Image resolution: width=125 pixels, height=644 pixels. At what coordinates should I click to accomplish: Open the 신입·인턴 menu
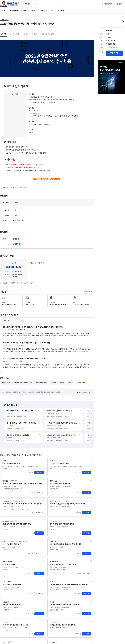[x=34, y=11]
